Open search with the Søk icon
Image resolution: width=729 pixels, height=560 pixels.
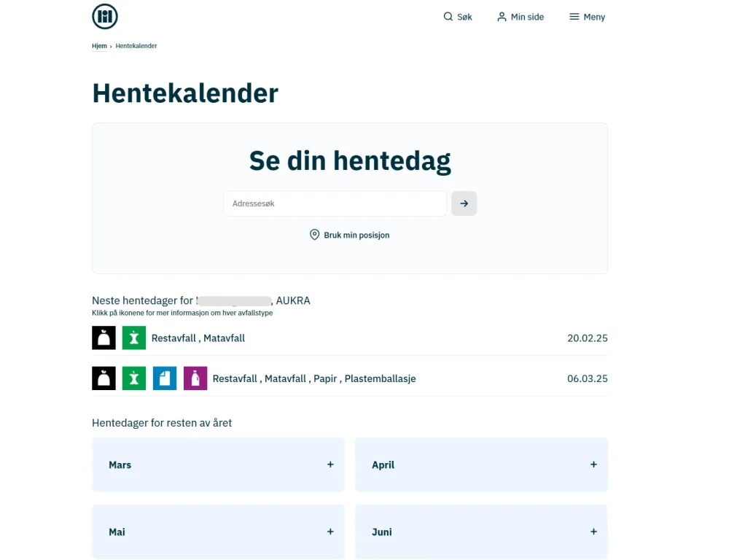coord(458,17)
